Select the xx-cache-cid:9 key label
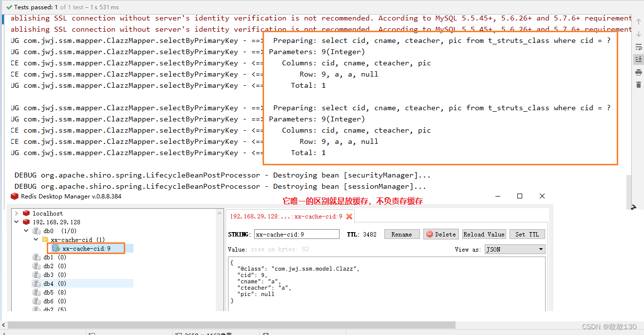644x335 pixels. [x=86, y=249]
